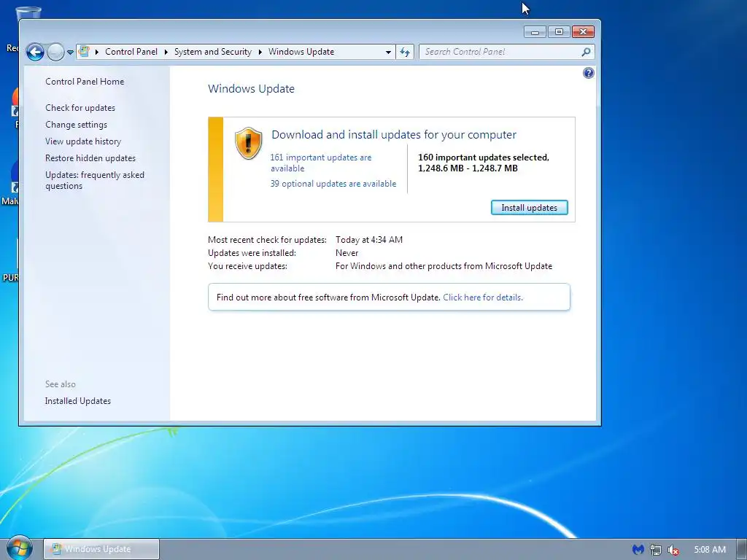Open Restore hidden updates
The image size is (747, 560).
90,158
